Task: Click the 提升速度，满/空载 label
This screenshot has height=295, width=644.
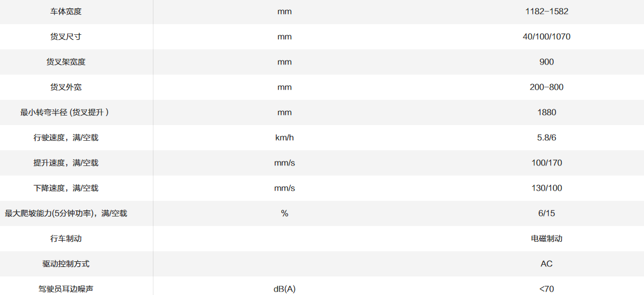Action: (x=66, y=163)
